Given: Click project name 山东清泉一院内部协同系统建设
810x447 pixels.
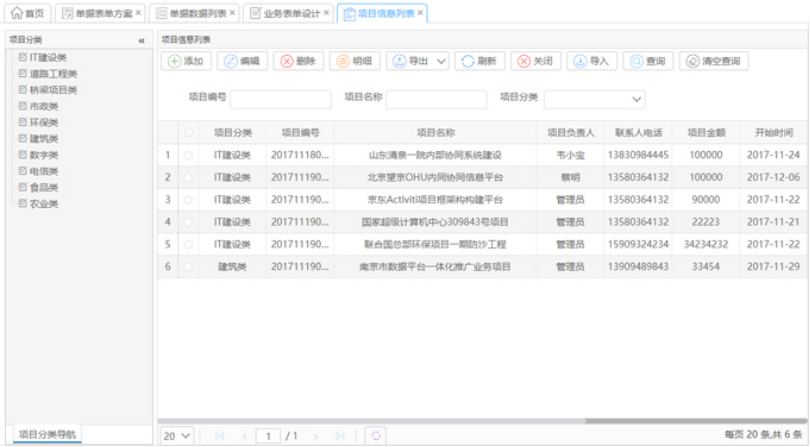Looking at the screenshot, I should click(435, 155).
